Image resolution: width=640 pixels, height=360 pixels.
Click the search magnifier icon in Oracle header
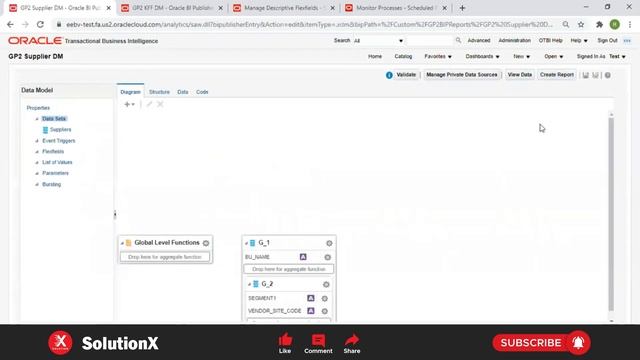(458, 40)
